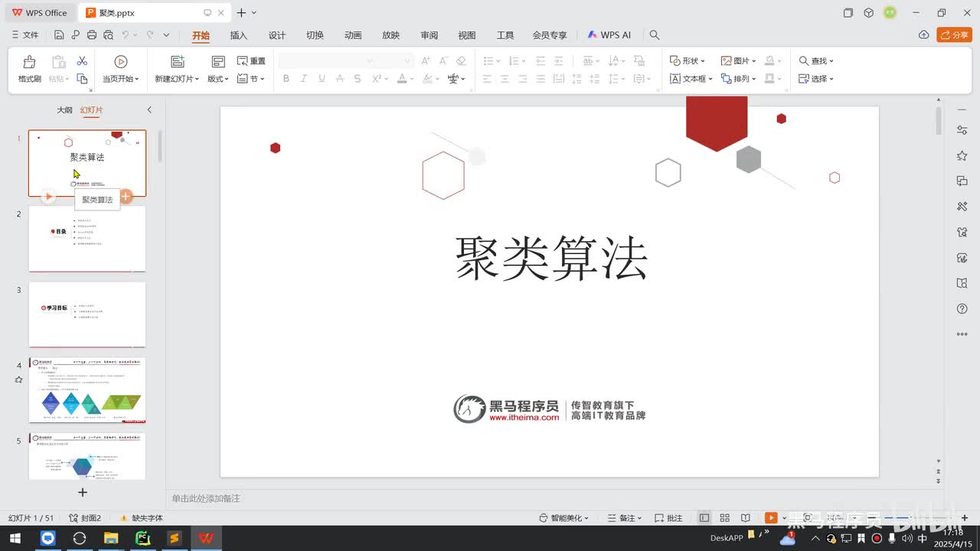Click the Print icon in quick access bar

point(92,35)
